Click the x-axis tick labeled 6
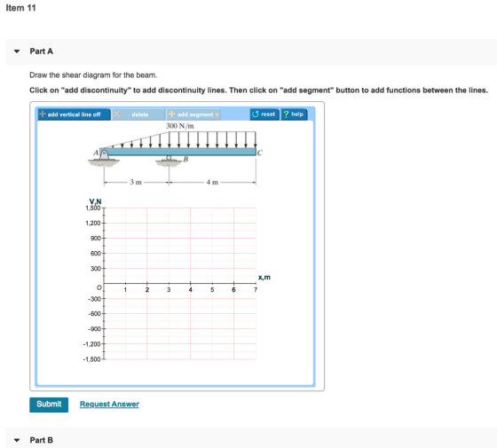The height and width of the screenshot is (448, 497). (x=233, y=289)
